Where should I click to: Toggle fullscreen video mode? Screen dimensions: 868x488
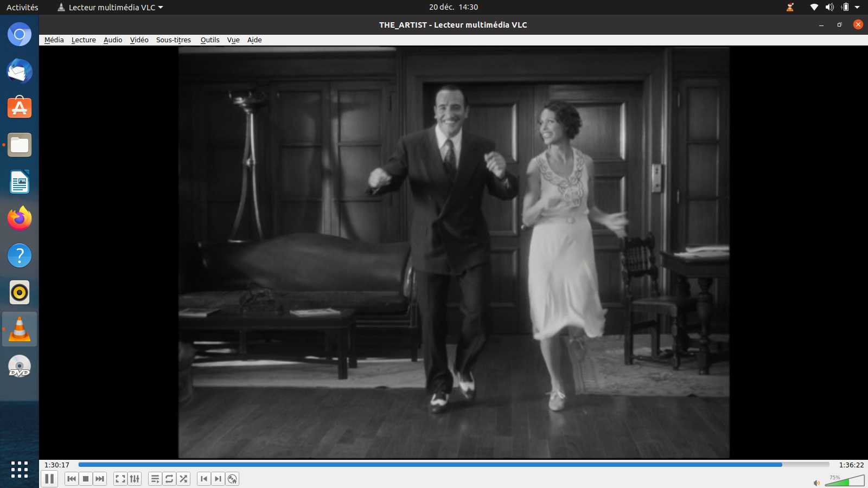click(x=120, y=479)
